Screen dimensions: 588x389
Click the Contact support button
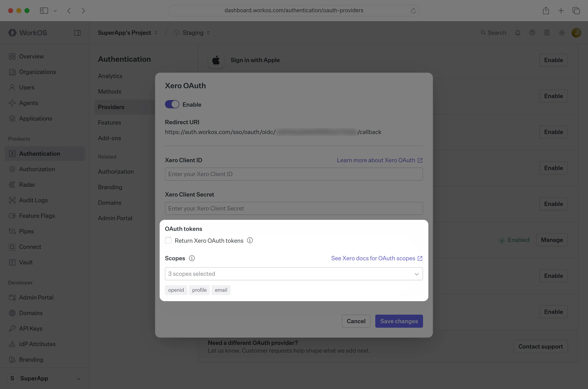tap(541, 347)
